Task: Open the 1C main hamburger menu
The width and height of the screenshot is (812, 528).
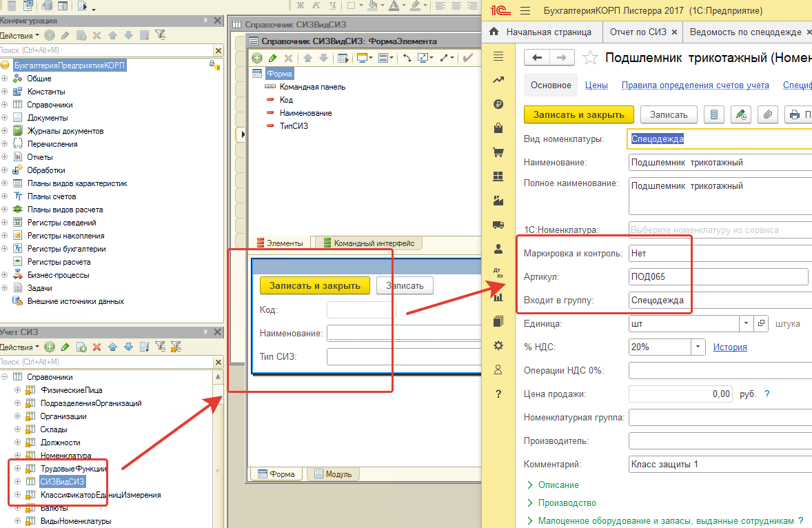Action: click(x=525, y=11)
